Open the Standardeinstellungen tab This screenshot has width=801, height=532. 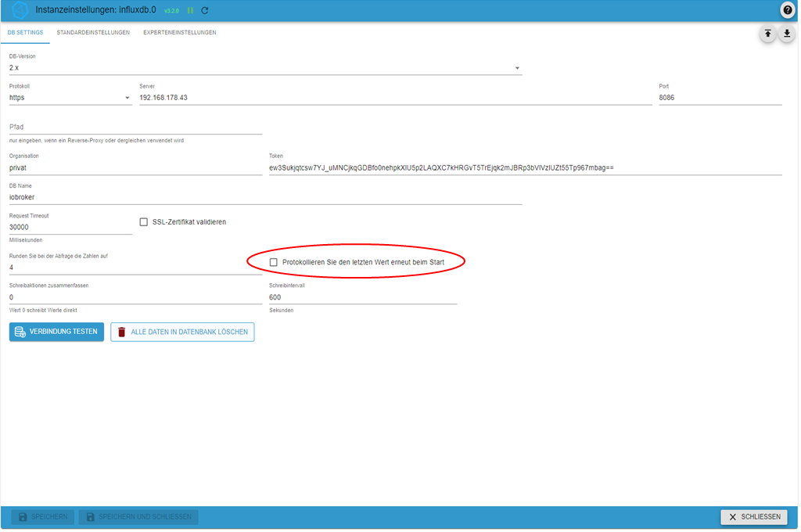point(93,32)
